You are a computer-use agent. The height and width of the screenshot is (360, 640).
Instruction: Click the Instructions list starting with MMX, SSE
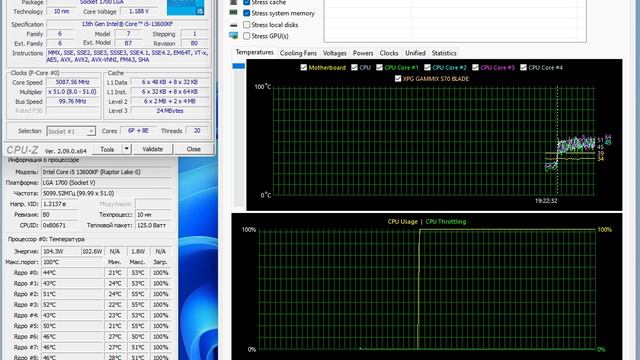click(127, 56)
